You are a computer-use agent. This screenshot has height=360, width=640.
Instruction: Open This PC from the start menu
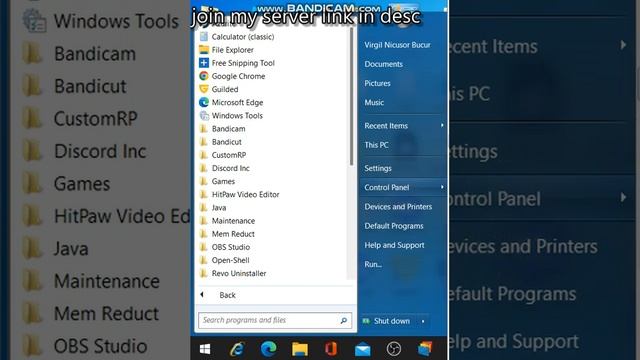point(376,145)
